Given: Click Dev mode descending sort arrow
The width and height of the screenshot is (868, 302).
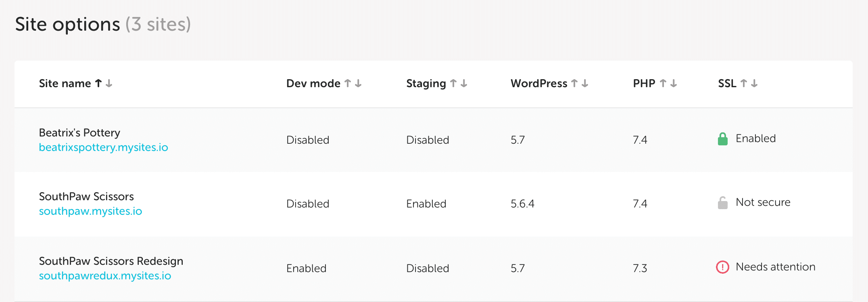Looking at the screenshot, I should 358,83.
